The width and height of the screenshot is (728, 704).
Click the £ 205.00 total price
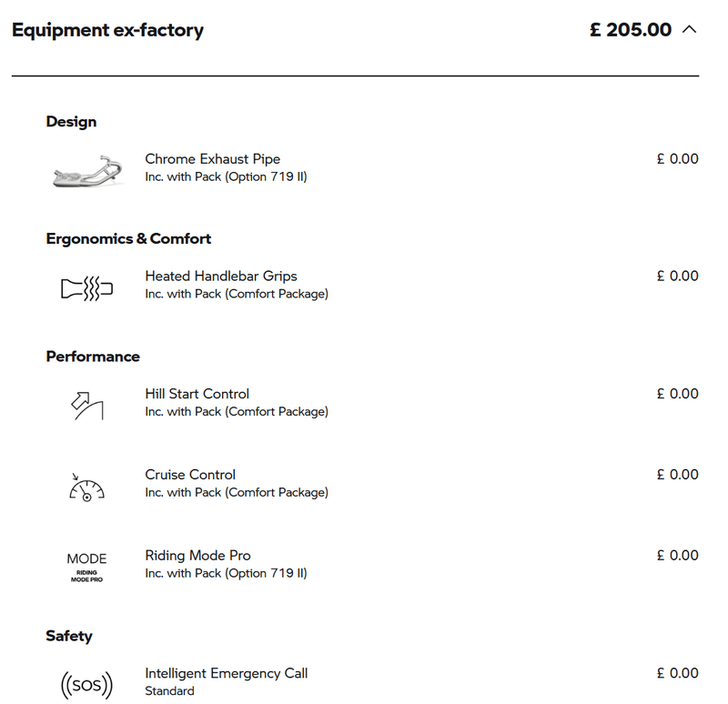[x=630, y=30]
